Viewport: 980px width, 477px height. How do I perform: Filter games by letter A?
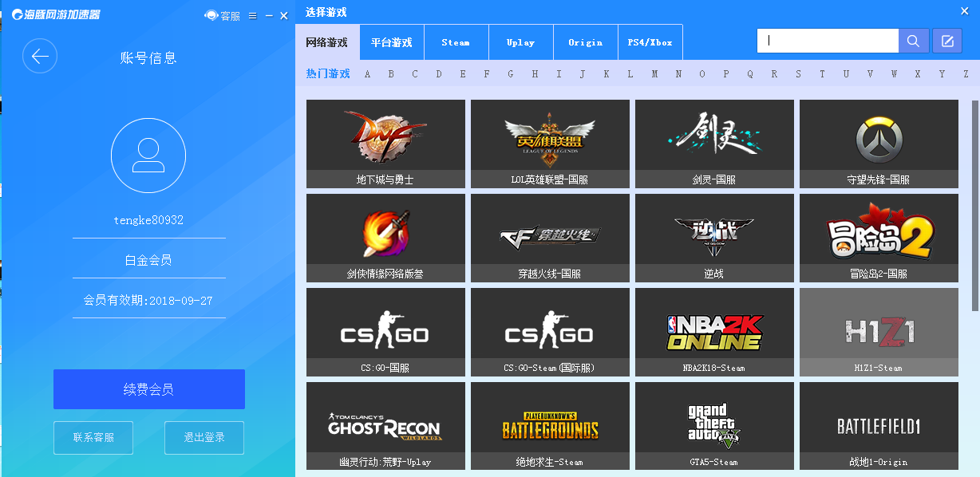[x=367, y=74]
